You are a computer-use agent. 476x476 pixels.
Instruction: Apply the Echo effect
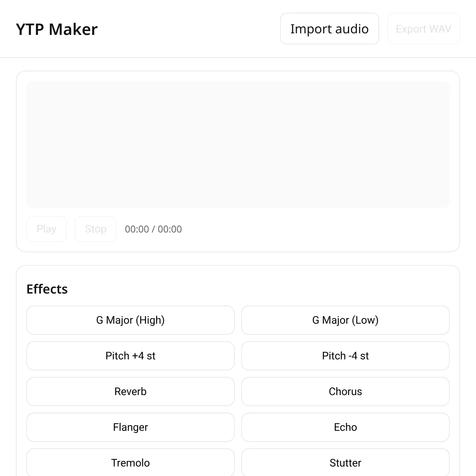coord(345,427)
